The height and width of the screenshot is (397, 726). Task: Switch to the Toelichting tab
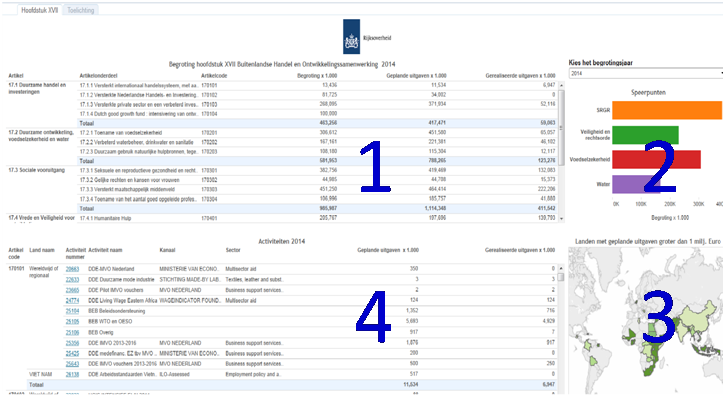(x=81, y=10)
